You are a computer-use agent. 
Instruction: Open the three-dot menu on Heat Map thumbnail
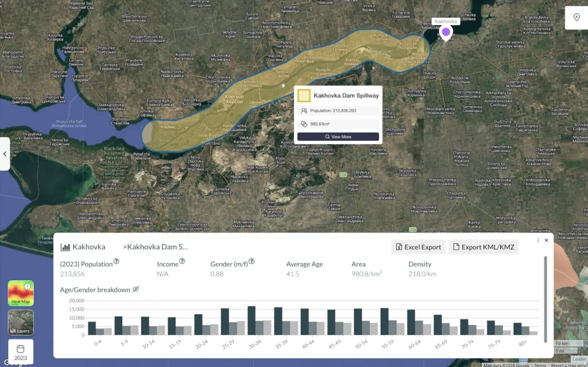(27, 286)
